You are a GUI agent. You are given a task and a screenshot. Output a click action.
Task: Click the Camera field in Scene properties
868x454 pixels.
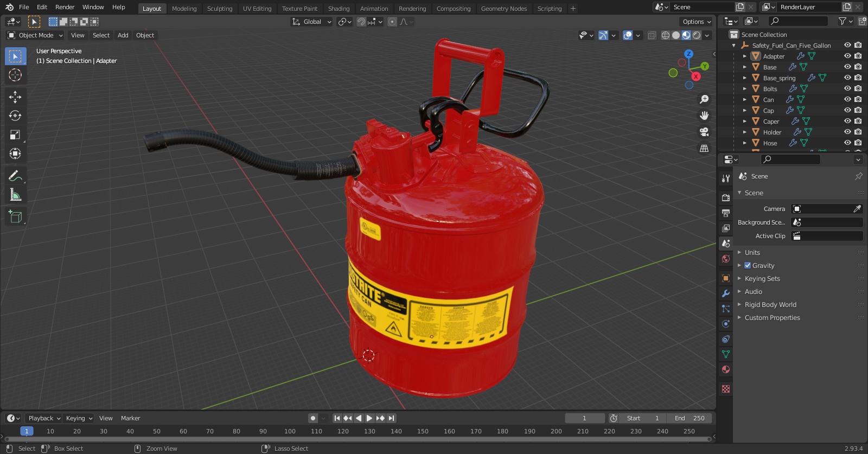827,209
